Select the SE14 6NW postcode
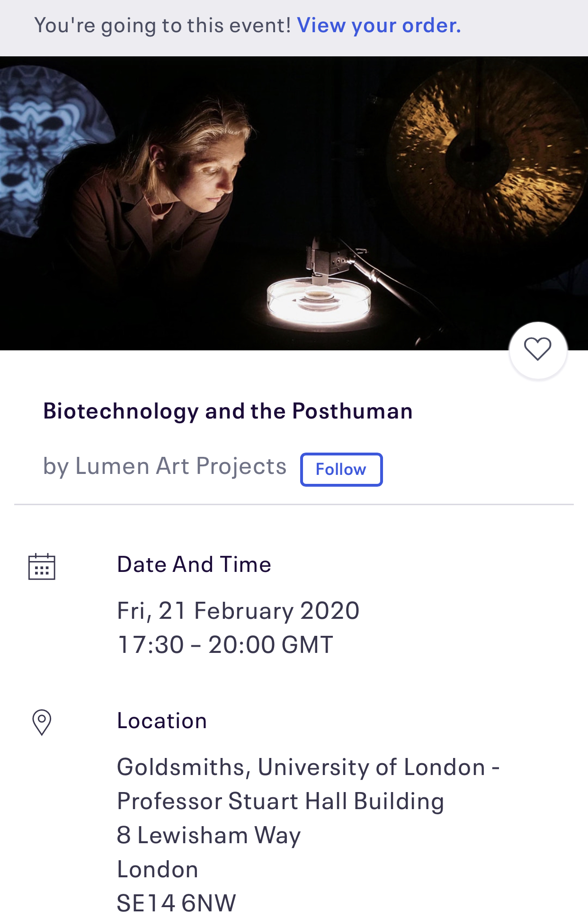The image size is (588, 918). pyautogui.click(x=176, y=903)
